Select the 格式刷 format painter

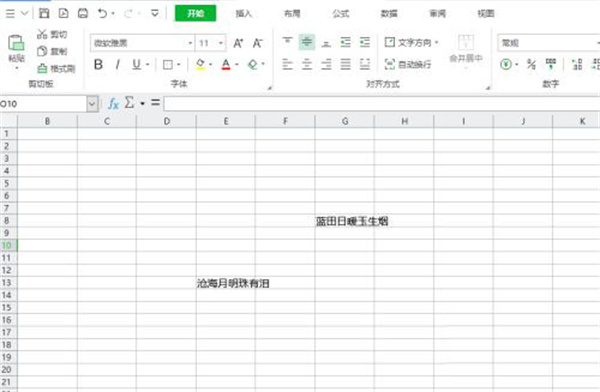click(56, 69)
